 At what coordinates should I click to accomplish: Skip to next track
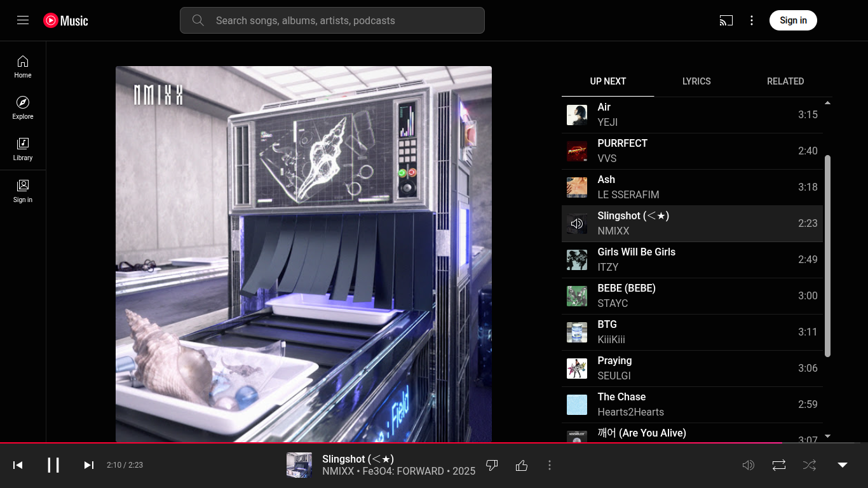[89, 465]
